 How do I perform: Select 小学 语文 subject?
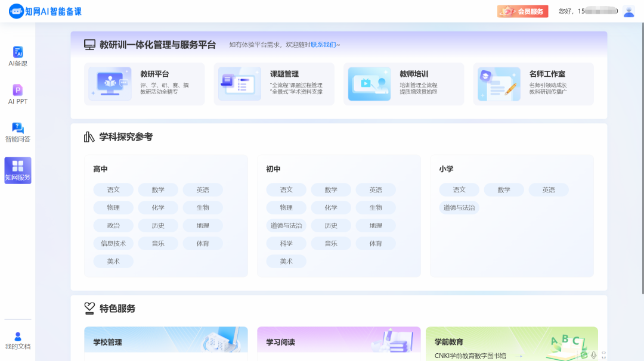point(459,189)
